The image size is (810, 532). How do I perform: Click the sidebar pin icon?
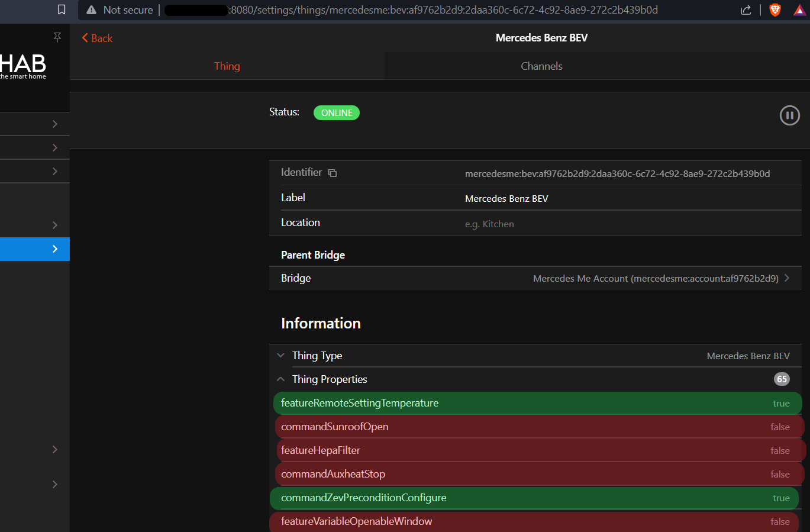coord(57,37)
